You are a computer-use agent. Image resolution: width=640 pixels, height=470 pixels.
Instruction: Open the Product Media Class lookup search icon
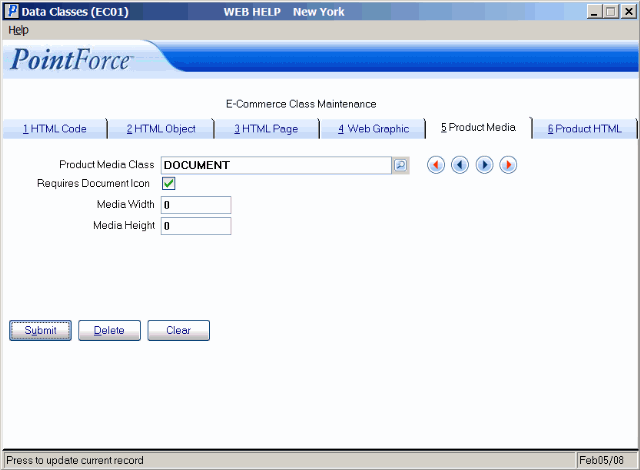pyautogui.click(x=400, y=165)
